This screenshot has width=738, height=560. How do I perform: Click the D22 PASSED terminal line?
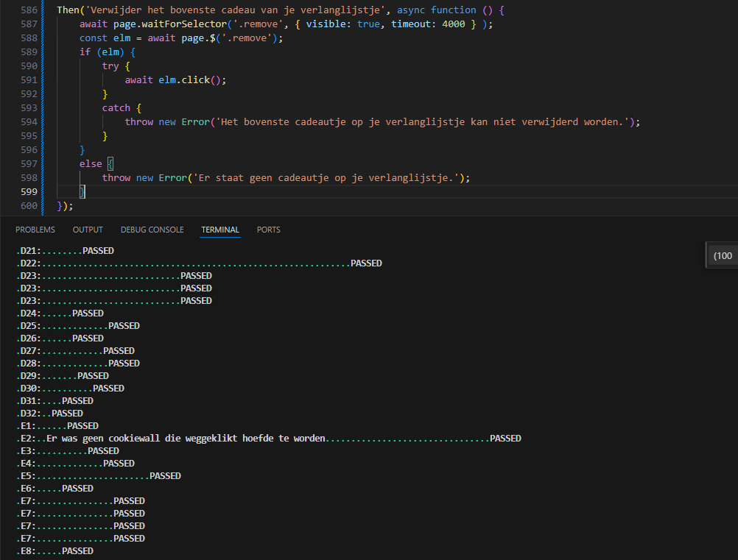click(x=200, y=263)
